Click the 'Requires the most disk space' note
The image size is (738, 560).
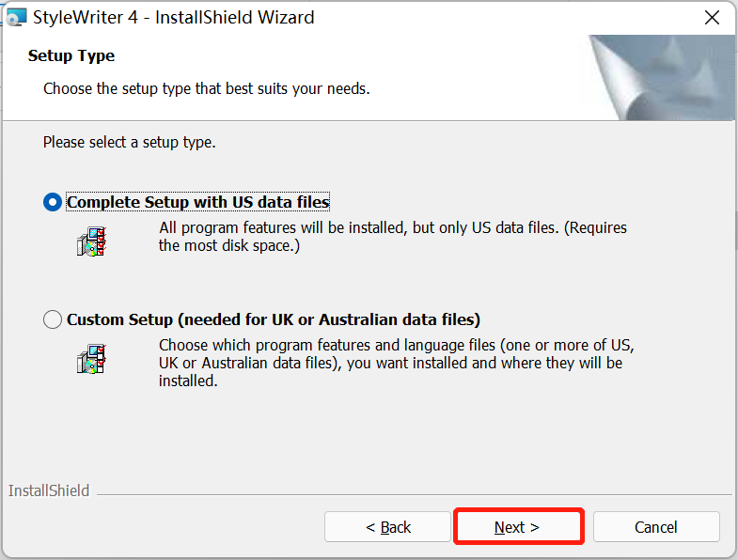click(229, 246)
